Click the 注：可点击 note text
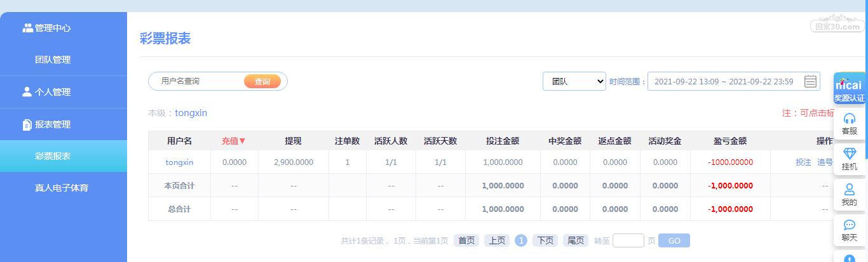This screenshot has height=262, width=868. pos(808,113)
